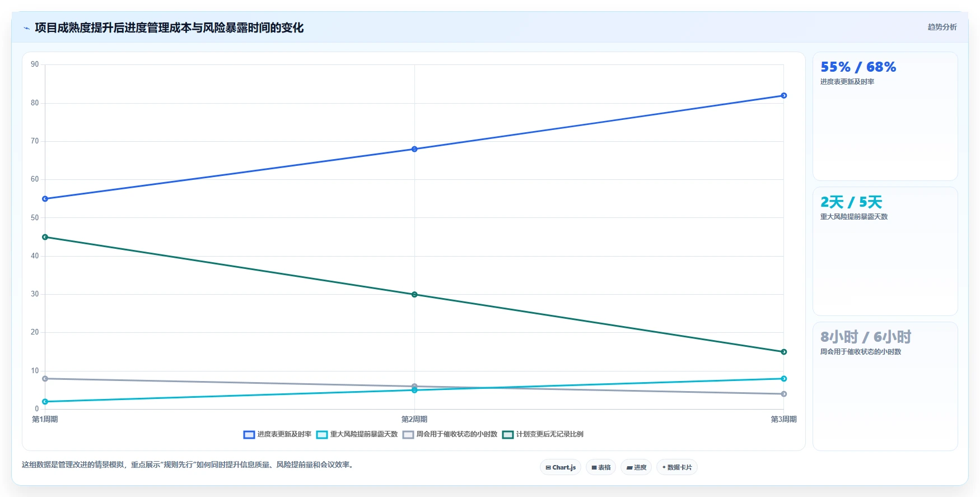Select the cyan data point at 2 in 第1周期
The width and height of the screenshot is (980, 497).
coord(45,402)
